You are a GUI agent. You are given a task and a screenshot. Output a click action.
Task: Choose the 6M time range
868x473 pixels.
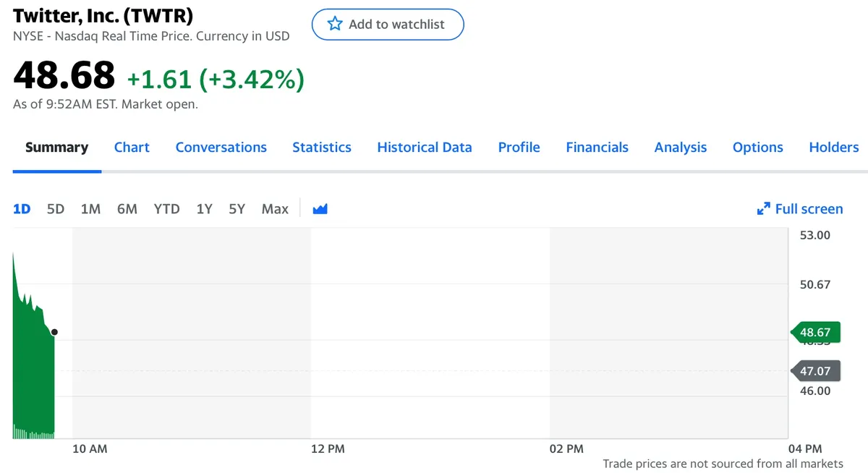tap(127, 209)
